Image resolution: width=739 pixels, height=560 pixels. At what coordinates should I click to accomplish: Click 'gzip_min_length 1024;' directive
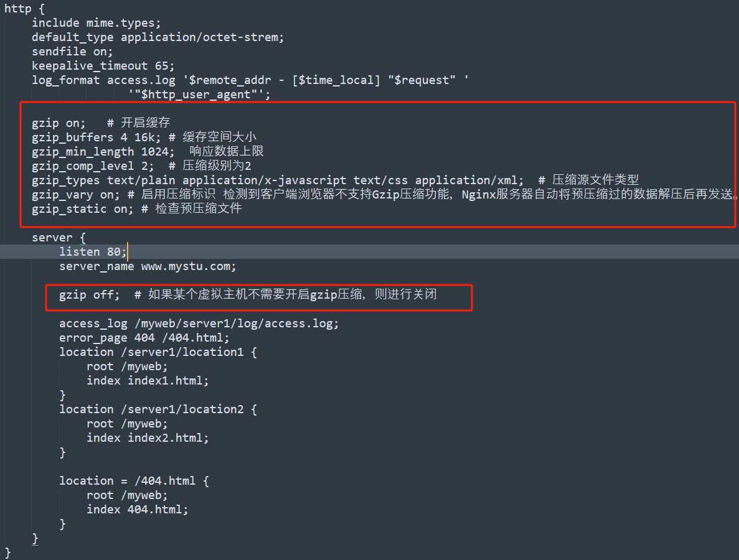103,152
